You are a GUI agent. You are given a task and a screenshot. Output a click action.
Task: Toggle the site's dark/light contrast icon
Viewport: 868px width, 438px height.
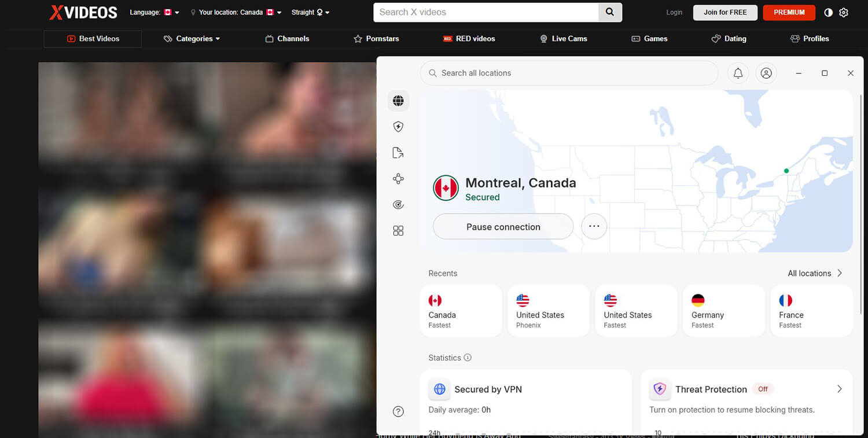(828, 12)
